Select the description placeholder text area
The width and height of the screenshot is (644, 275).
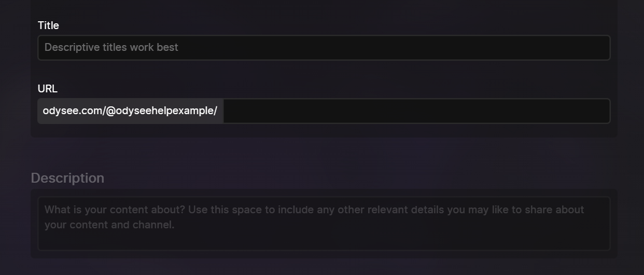(x=324, y=224)
